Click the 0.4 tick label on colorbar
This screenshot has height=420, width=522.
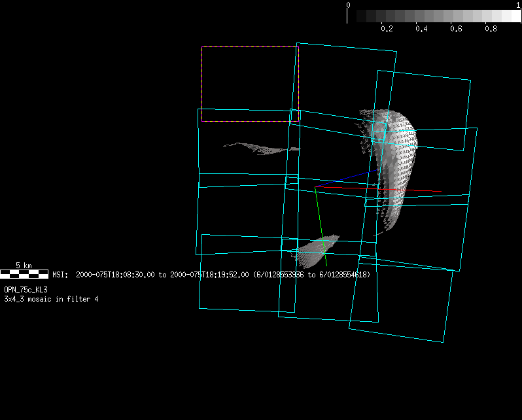(x=421, y=29)
